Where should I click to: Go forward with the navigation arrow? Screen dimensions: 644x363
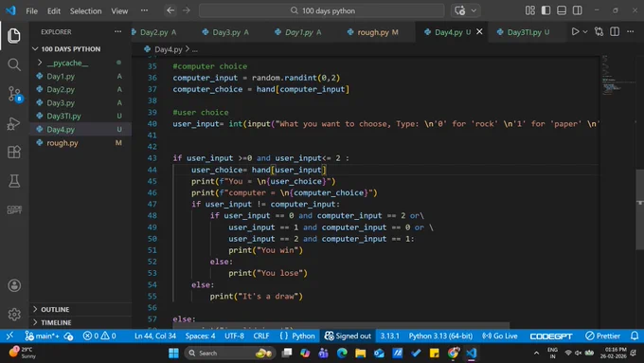(187, 10)
